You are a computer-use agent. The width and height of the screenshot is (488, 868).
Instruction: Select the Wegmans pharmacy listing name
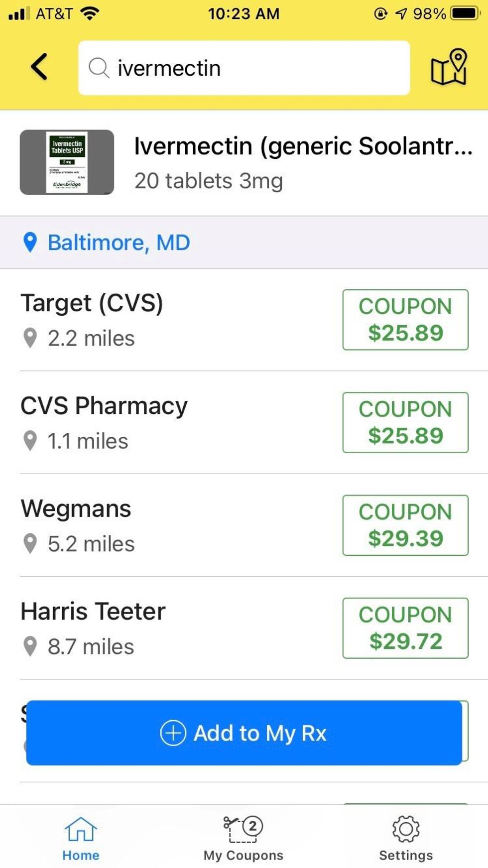pyautogui.click(x=76, y=509)
